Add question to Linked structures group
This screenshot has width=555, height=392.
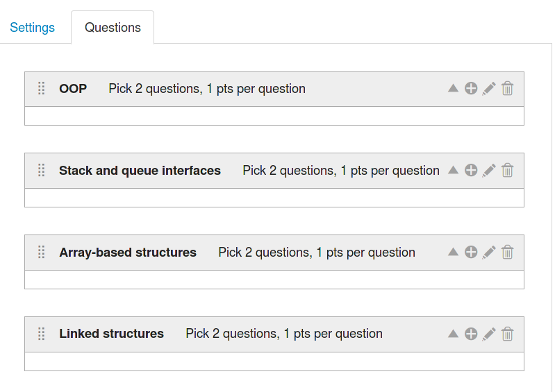coord(471,334)
